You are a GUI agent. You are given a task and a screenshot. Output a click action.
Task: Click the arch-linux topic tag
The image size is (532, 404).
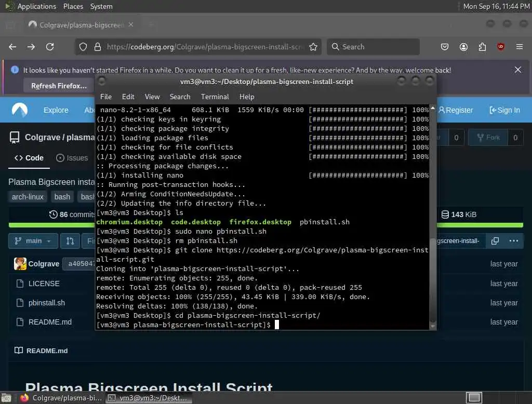(28, 197)
